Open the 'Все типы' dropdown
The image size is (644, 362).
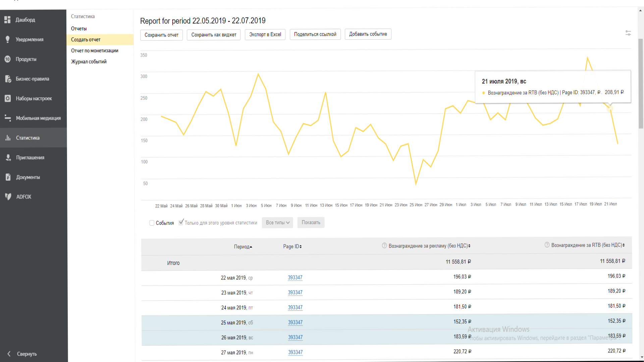click(277, 223)
